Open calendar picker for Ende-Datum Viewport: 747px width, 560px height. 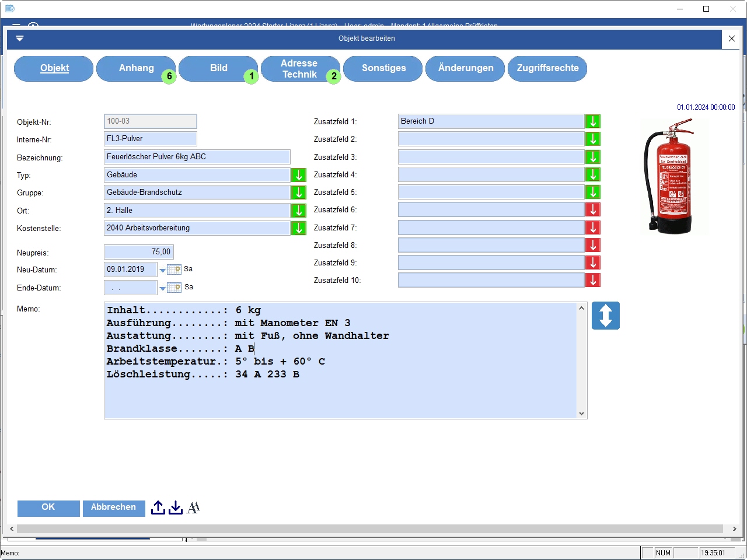point(174,288)
